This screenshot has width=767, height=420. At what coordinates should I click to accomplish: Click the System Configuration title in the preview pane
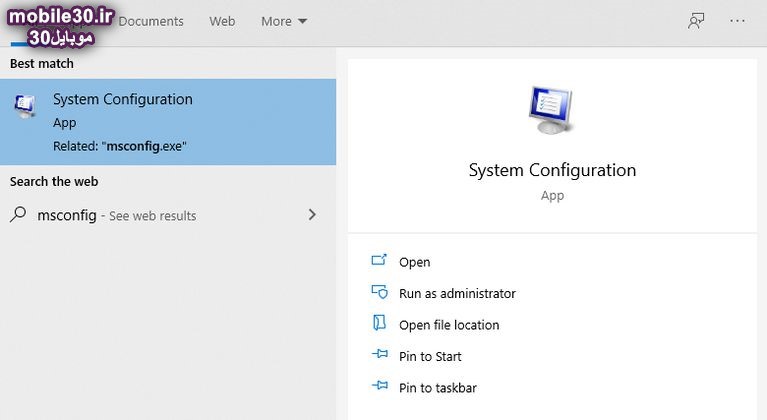[x=552, y=170]
